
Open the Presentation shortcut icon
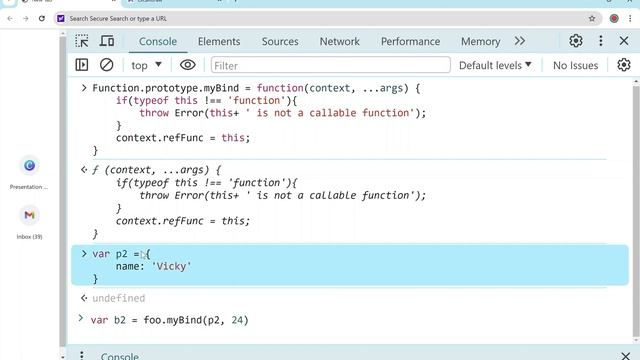[x=29, y=165]
